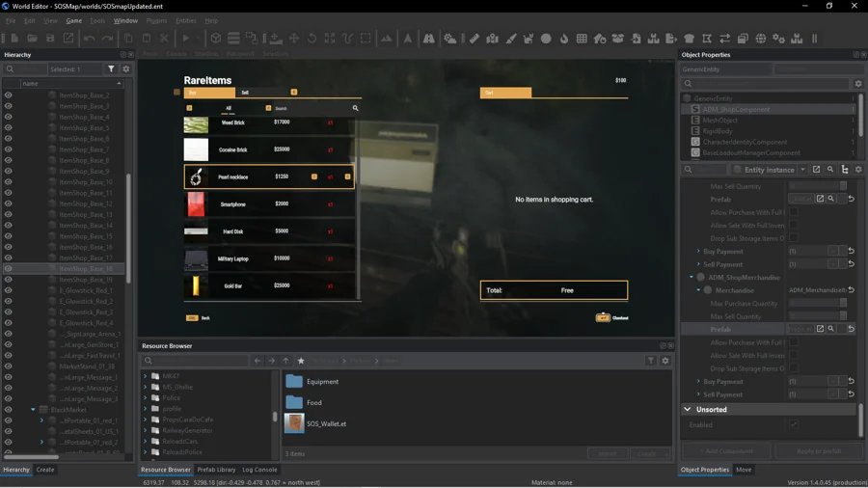Click the Undo arrow in the toolbar

coord(89,39)
